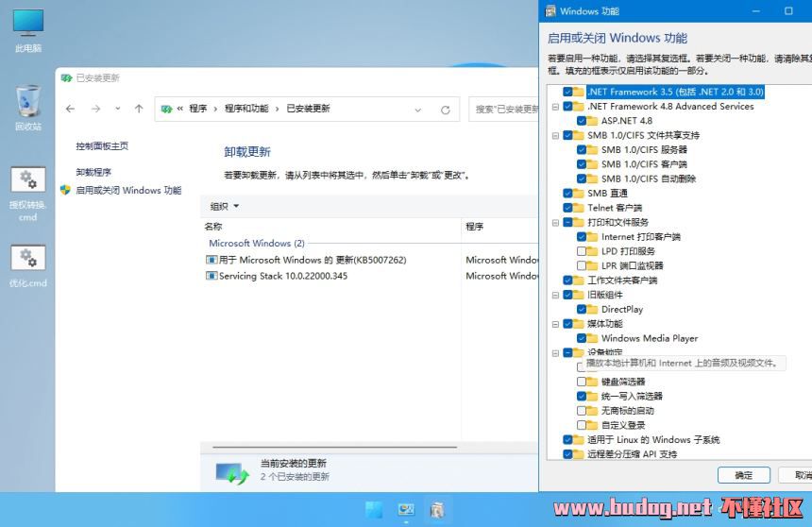The height and width of the screenshot is (527, 812).
Task: Toggle SMB 直通 checkbox
Action: tap(567, 194)
